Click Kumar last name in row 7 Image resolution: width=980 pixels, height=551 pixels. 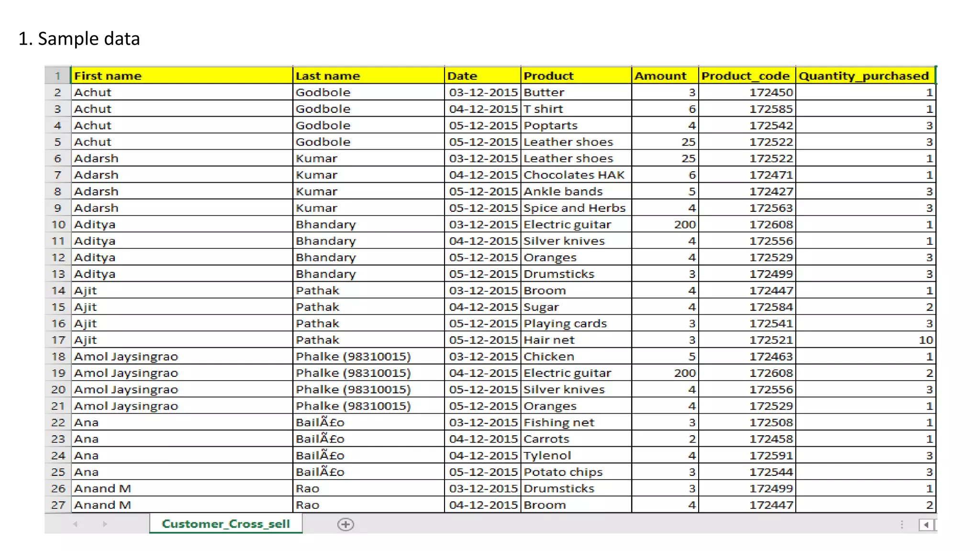point(368,175)
